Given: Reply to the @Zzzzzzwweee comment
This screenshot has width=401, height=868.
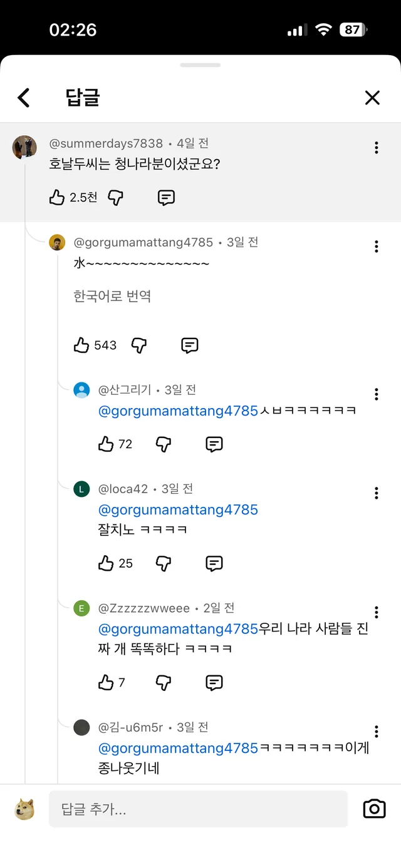Looking at the screenshot, I should click(x=214, y=682).
